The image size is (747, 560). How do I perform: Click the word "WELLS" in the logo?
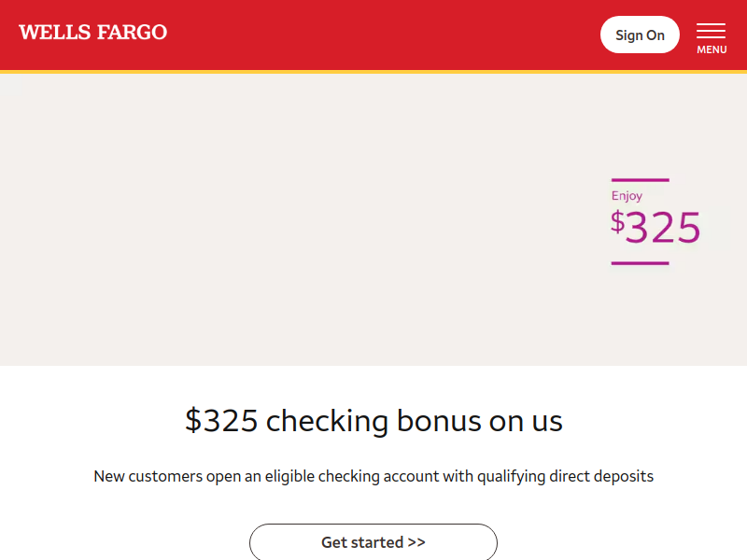(54, 33)
